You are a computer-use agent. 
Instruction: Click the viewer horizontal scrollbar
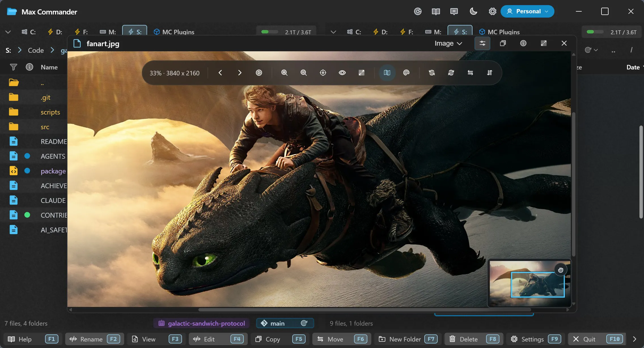(x=365, y=310)
